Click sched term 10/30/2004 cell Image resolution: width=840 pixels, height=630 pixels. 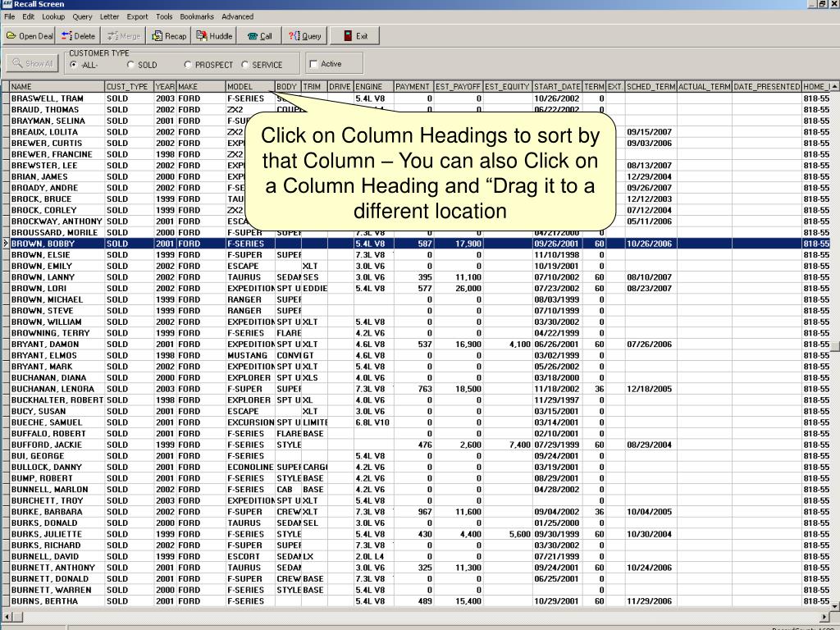tap(650, 534)
